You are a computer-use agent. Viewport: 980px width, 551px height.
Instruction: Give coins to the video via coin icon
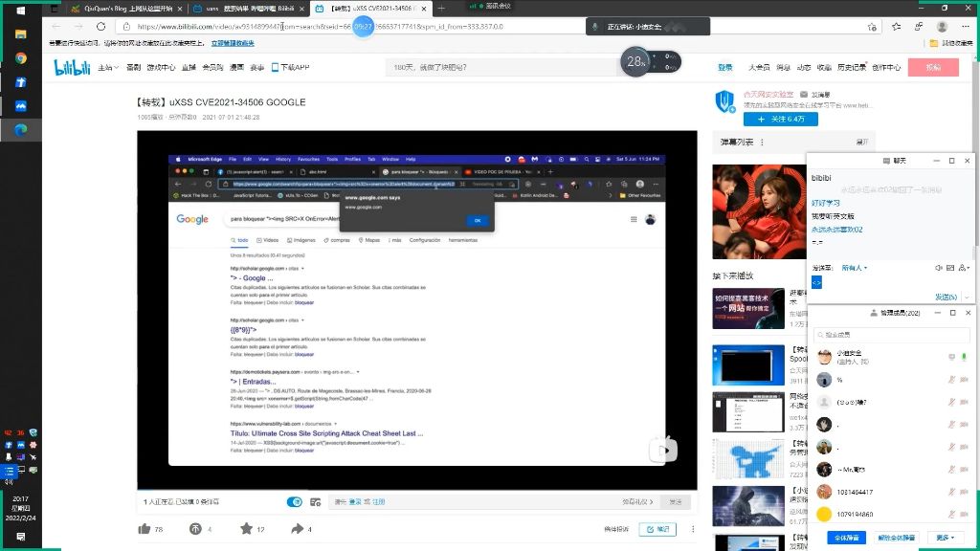coord(195,529)
